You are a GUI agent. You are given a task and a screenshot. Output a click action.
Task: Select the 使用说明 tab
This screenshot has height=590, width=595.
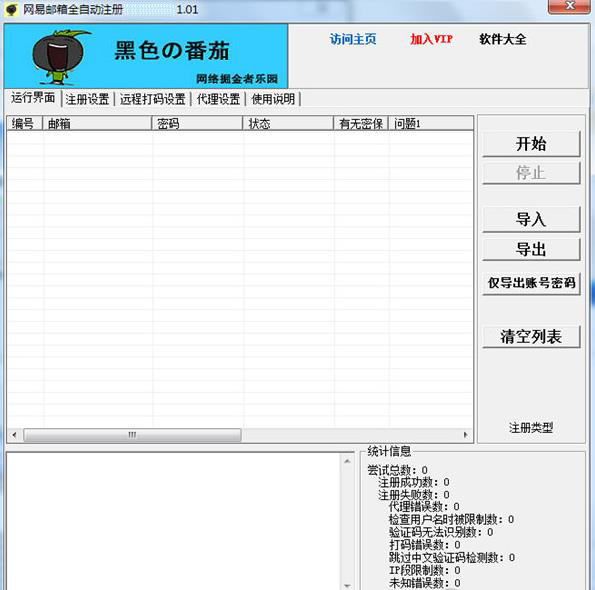pyautogui.click(x=273, y=99)
